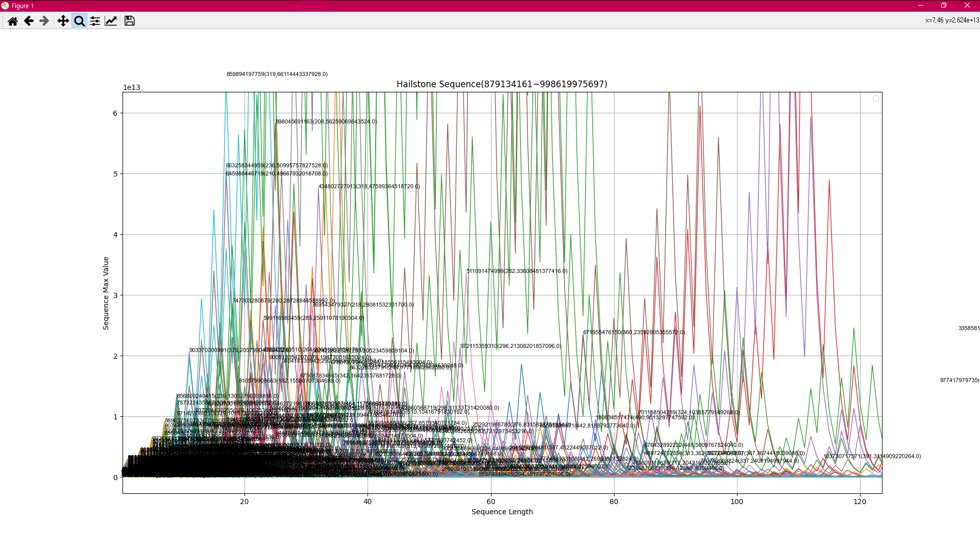Open the Configure subplots sliders dialog
This screenshot has width=980, height=551.
pos(95,21)
